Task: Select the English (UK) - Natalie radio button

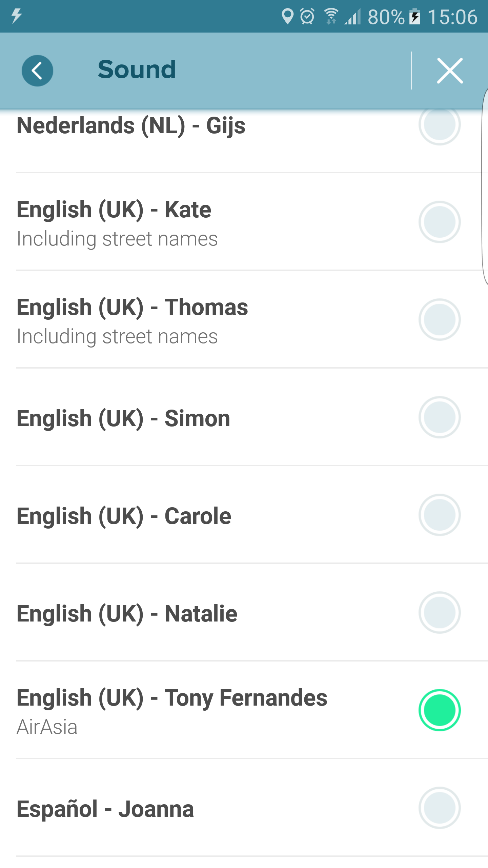Action: coord(439,612)
